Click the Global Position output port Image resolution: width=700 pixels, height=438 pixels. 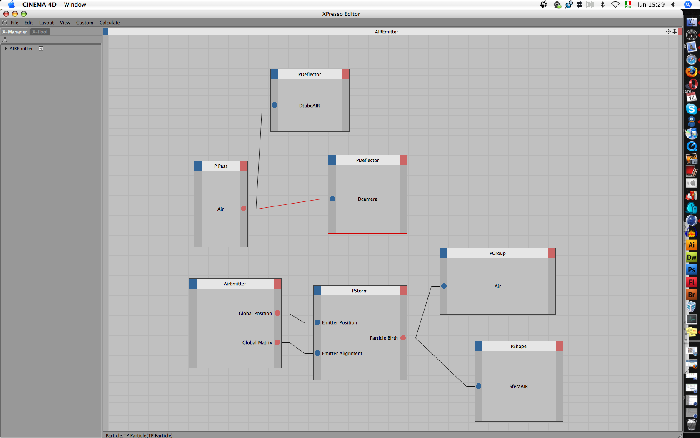point(277,313)
